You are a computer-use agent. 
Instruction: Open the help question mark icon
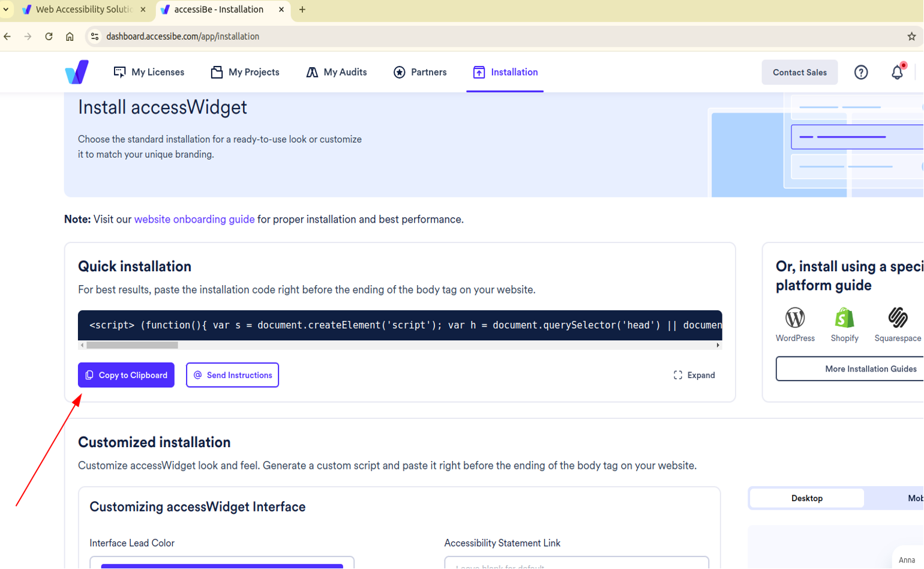click(x=861, y=73)
